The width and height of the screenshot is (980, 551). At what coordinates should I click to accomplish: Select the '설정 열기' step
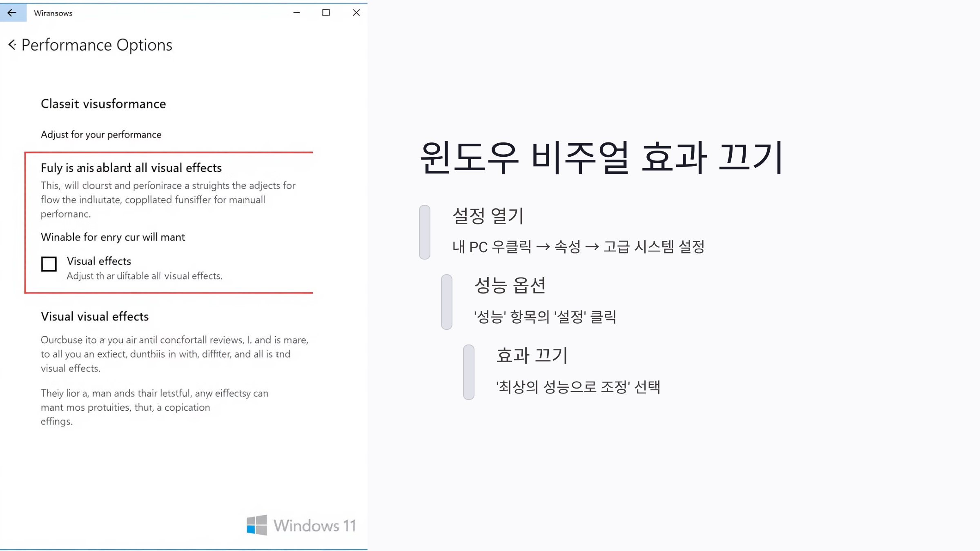pyautogui.click(x=488, y=216)
